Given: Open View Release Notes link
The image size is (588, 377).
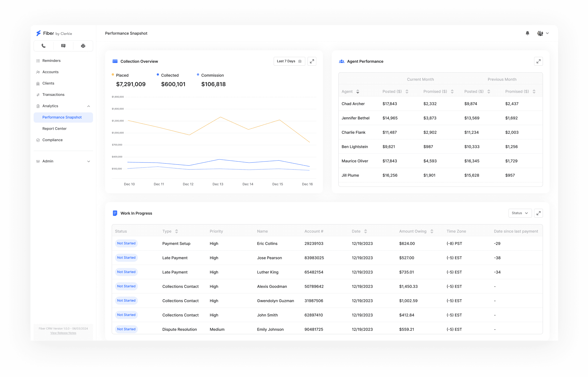Looking at the screenshot, I should (x=63, y=333).
